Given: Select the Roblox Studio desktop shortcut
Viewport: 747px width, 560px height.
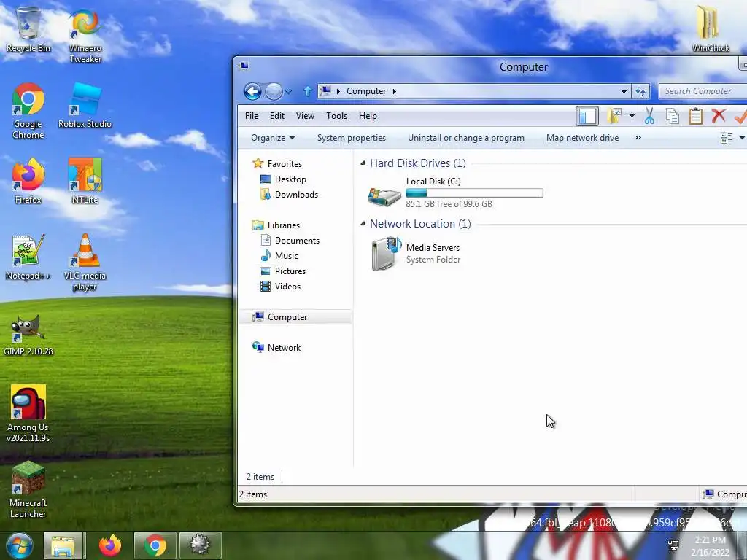Looking at the screenshot, I should pos(85,106).
